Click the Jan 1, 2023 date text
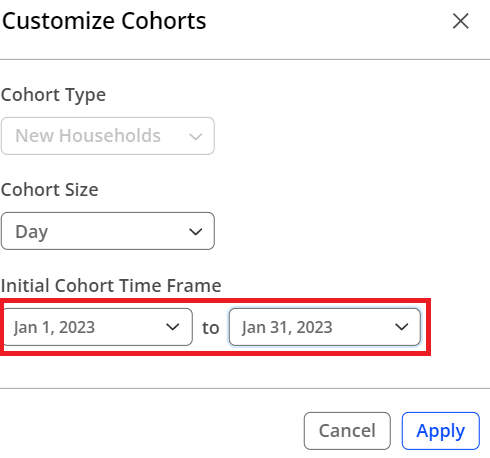Screen dimensions: 490x458 (54, 327)
